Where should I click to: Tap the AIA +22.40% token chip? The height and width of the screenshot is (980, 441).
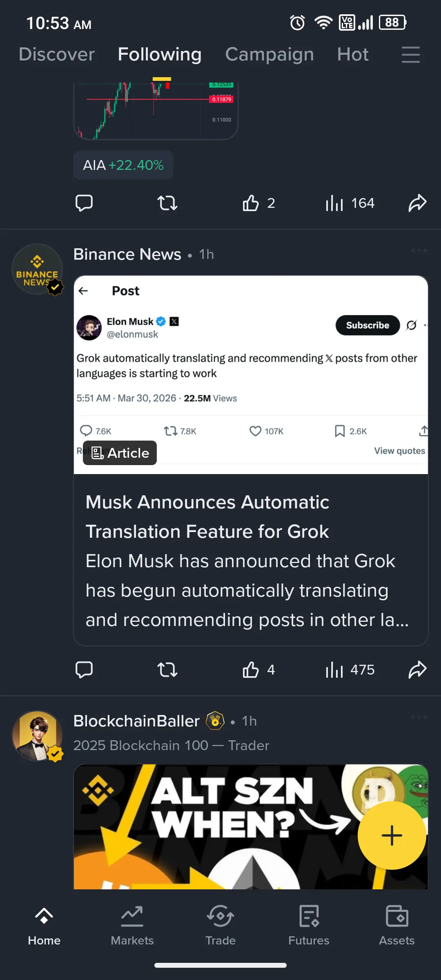pyautogui.click(x=123, y=165)
